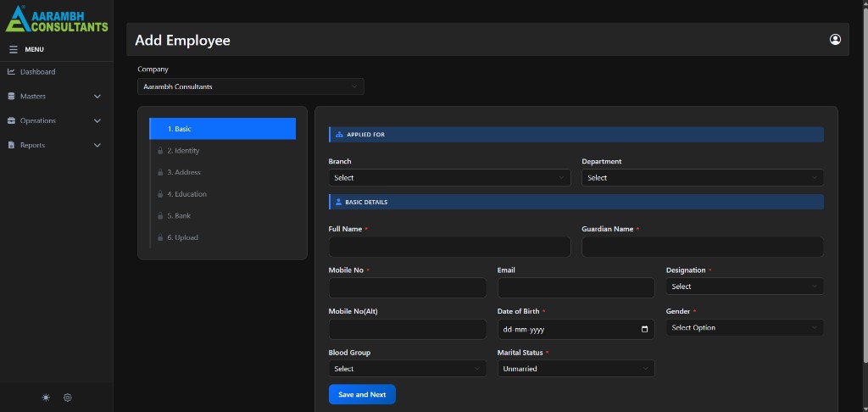
Task: Click the Save and Next button
Action: (x=362, y=394)
